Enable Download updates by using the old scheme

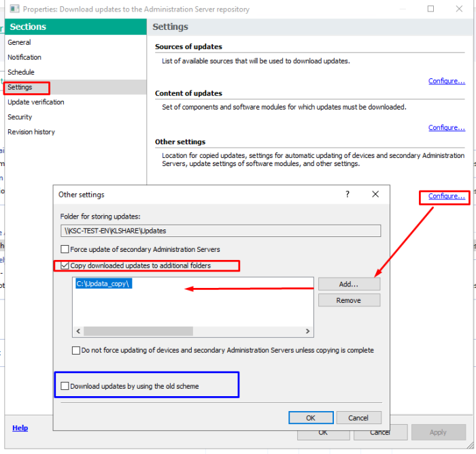tap(65, 386)
